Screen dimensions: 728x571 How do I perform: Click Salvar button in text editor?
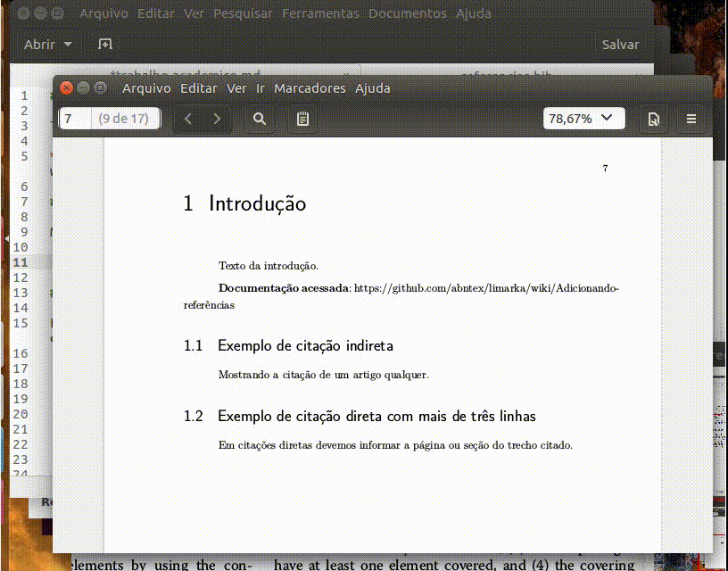click(620, 45)
